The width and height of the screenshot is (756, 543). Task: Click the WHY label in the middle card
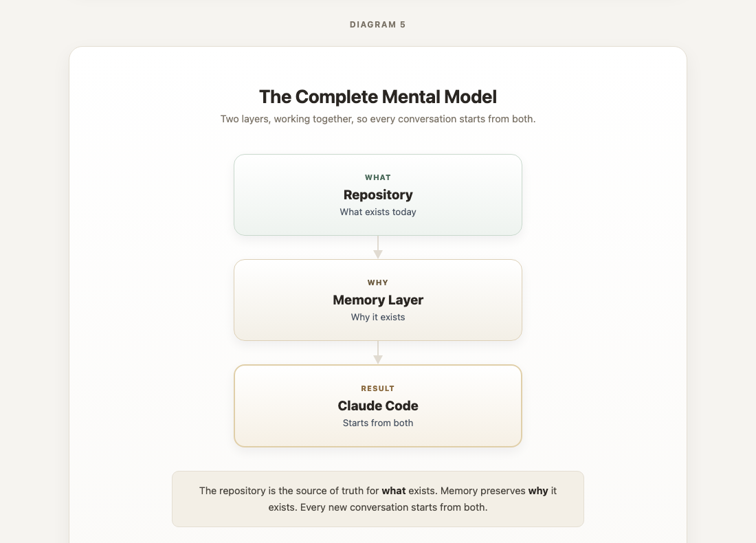point(377,282)
